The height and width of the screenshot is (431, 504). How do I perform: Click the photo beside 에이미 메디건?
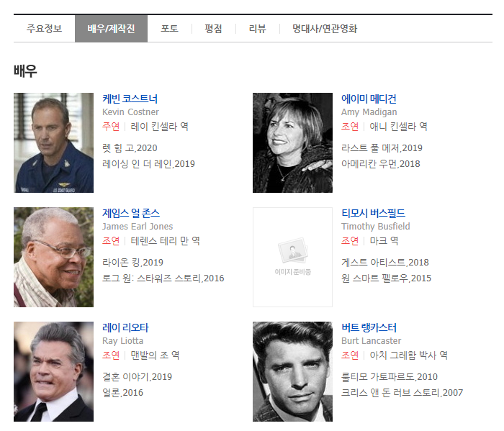(x=292, y=142)
